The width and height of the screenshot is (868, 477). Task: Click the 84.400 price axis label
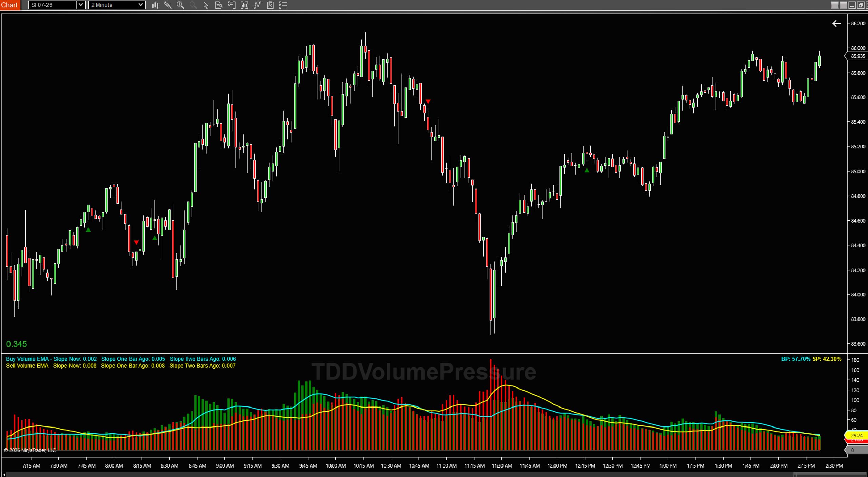(858, 245)
